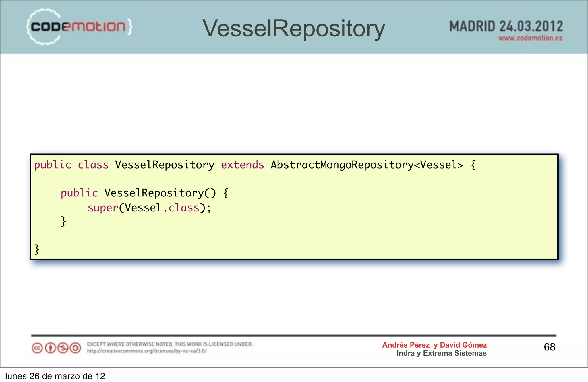Viewport: 588px width, 382px height.
Task: Click the 'public VesselRepository() {' constructor line
Action: pos(145,193)
